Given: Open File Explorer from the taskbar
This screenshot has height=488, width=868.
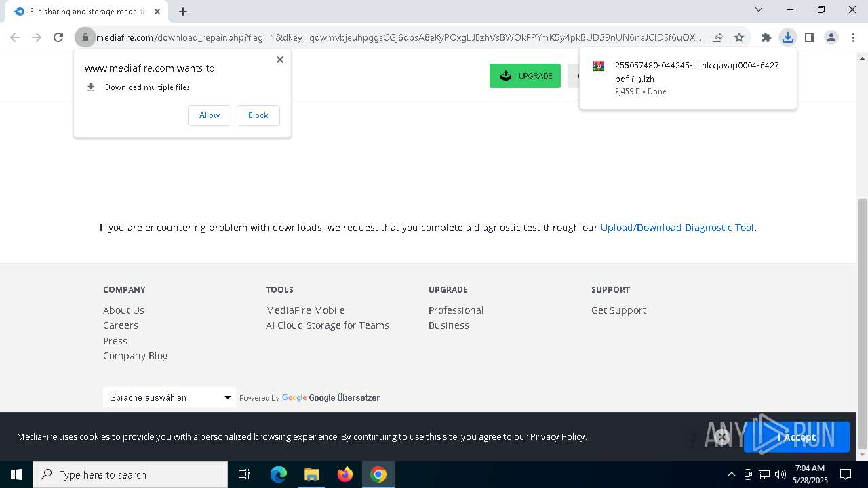Looking at the screenshot, I should pyautogui.click(x=312, y=474).
